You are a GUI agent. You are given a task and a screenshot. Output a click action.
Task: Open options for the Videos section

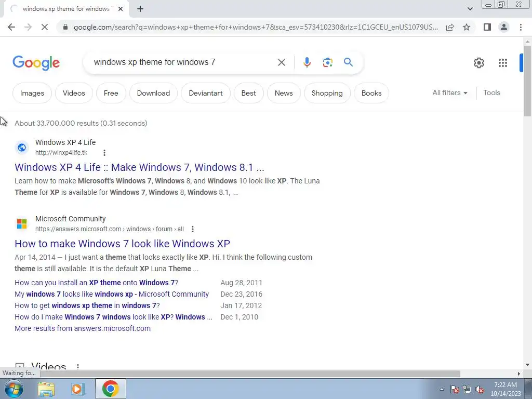(78, 367)
